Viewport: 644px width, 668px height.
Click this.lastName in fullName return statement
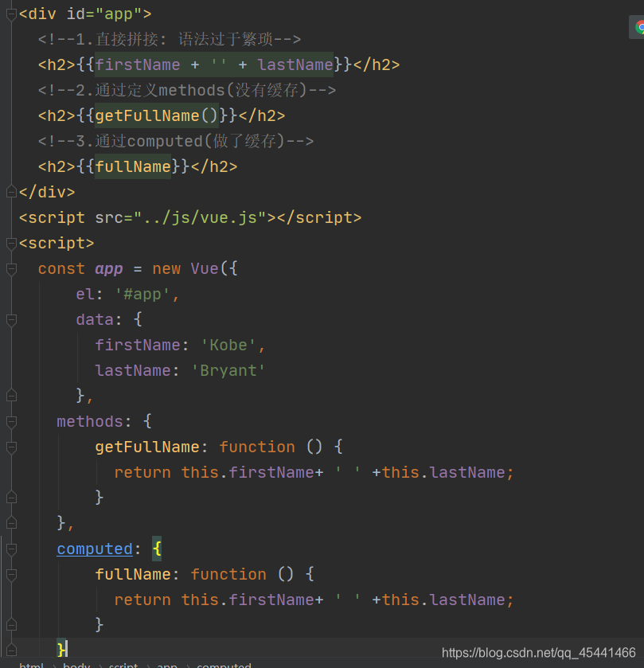[x=443, y=600]
